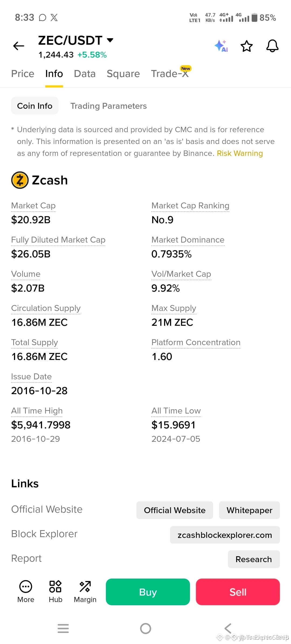Switch to the Price tab
This screenshot has width=291, height=644.
[x=23, y=74]
